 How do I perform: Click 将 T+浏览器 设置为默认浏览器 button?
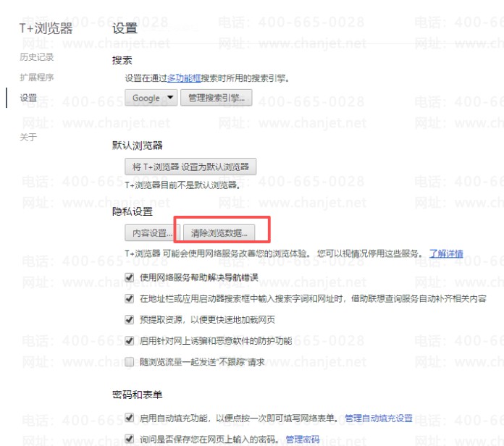pyautogui.click(x=190, y=167)
